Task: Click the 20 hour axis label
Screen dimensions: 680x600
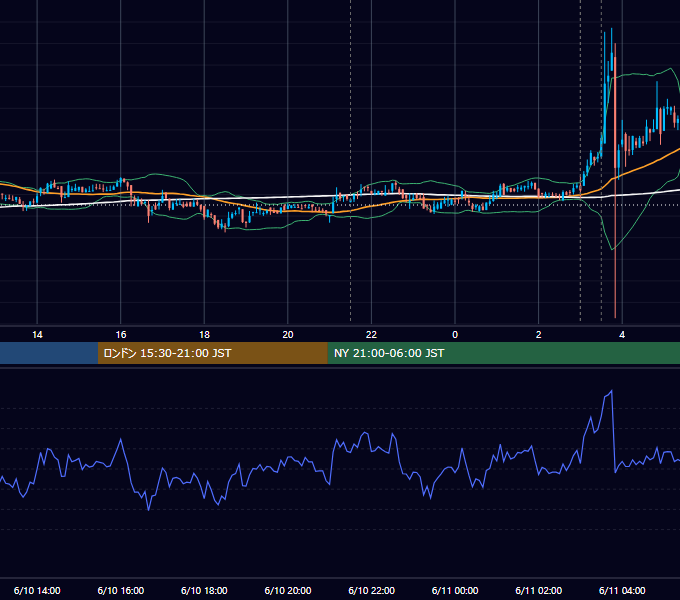Action: 288,335
